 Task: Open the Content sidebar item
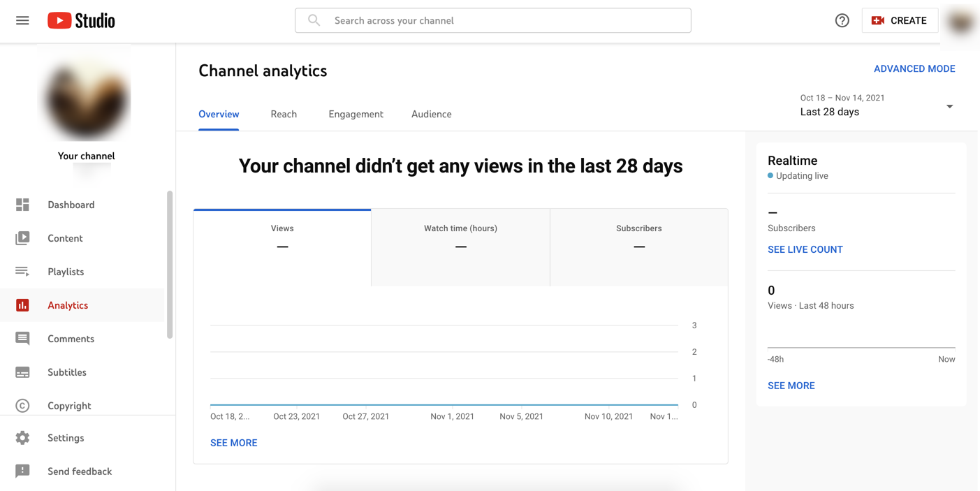tap(82, 238)
